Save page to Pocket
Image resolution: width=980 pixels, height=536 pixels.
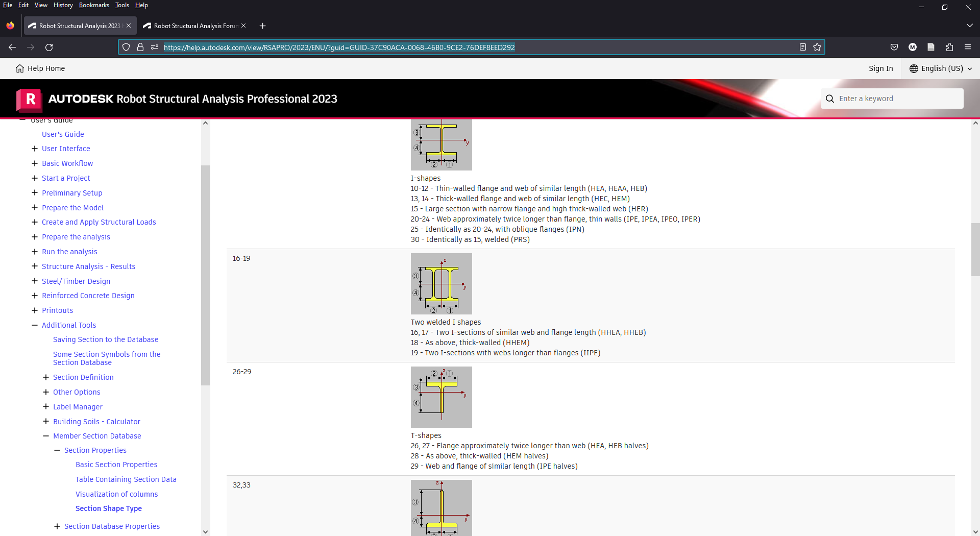click(x=894, y=47)
